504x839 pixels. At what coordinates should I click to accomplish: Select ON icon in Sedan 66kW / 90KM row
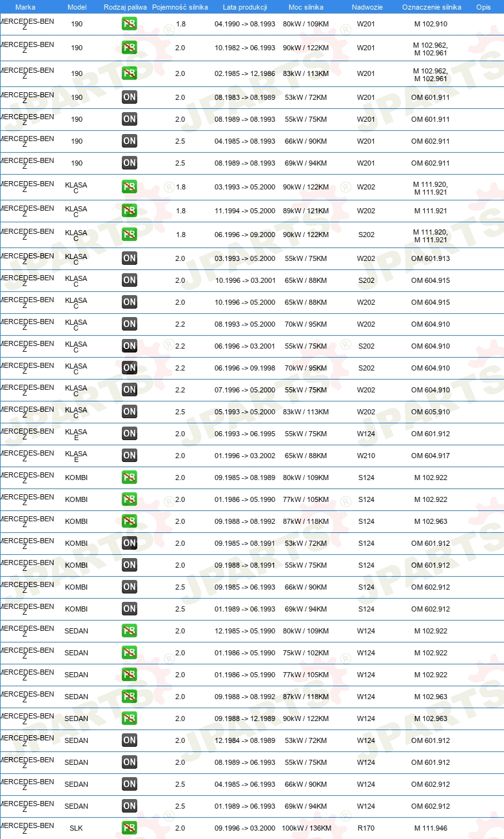click(x=130, y=785)
